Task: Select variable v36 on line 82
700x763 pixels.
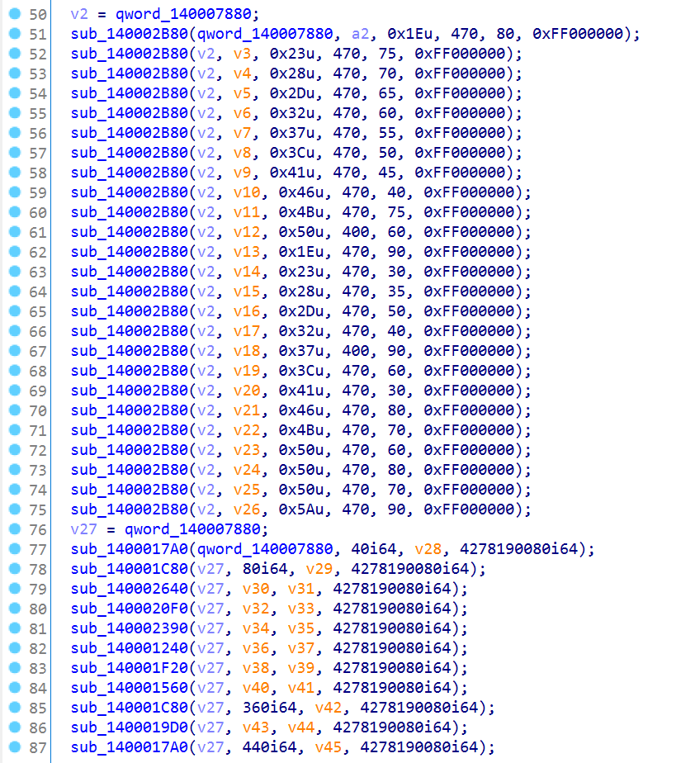Action: (x=256, y=648)
